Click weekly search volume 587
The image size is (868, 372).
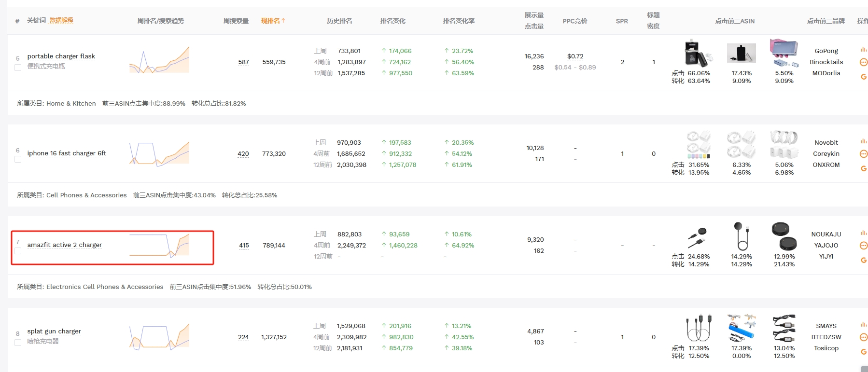[x=243, y=62]
